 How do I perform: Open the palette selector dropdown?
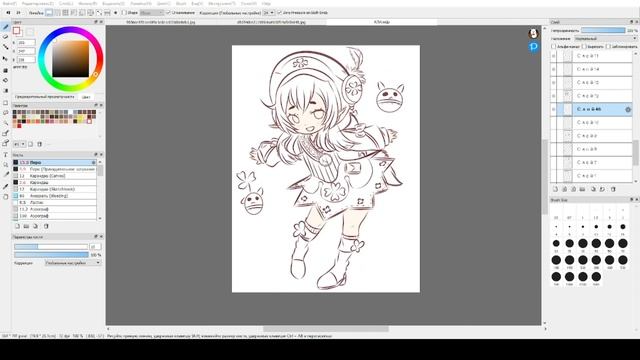click(x=19, y=144)
